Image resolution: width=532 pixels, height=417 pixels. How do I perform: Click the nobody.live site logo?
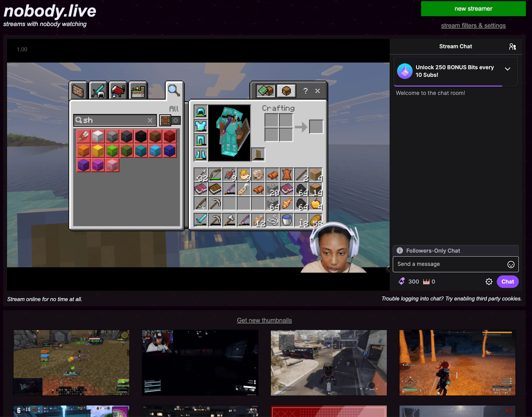(x=50, y=11)
